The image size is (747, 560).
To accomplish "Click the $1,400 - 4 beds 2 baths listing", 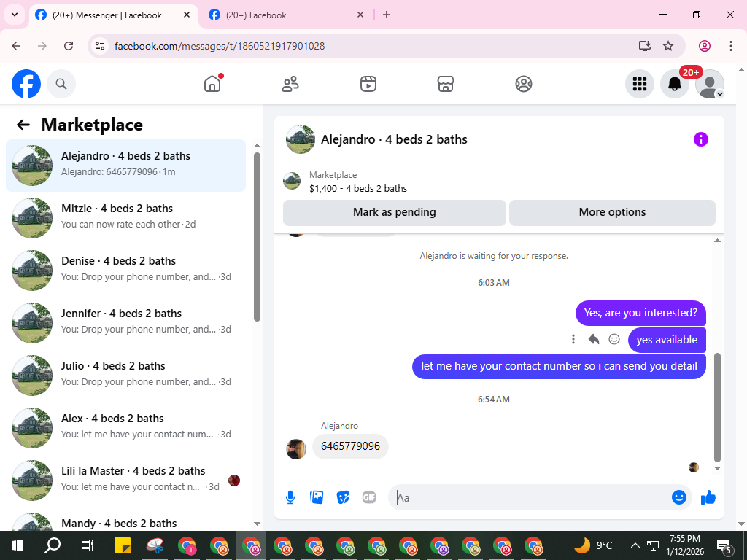I will pyautogui.click(x=357, y=189).
